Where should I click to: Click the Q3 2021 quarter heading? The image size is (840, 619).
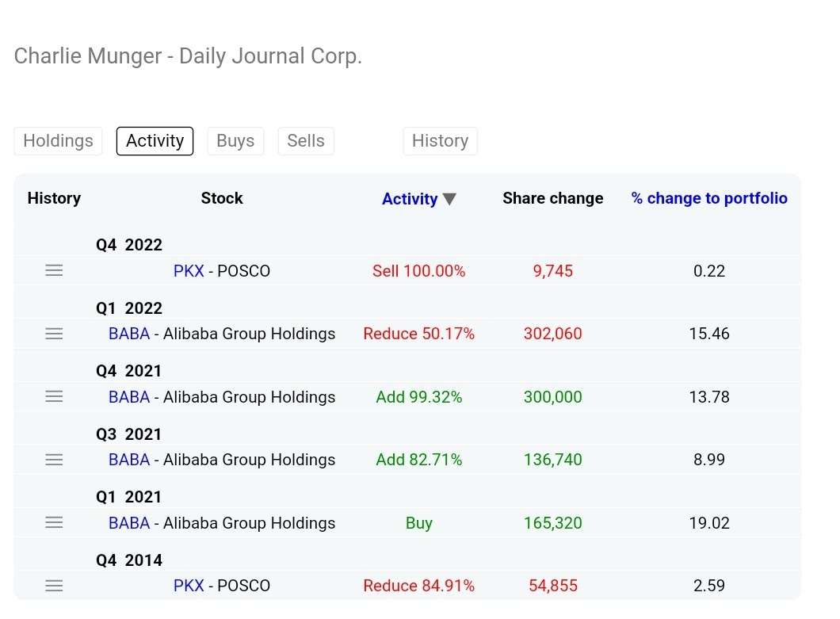click(x=128, y=434)
